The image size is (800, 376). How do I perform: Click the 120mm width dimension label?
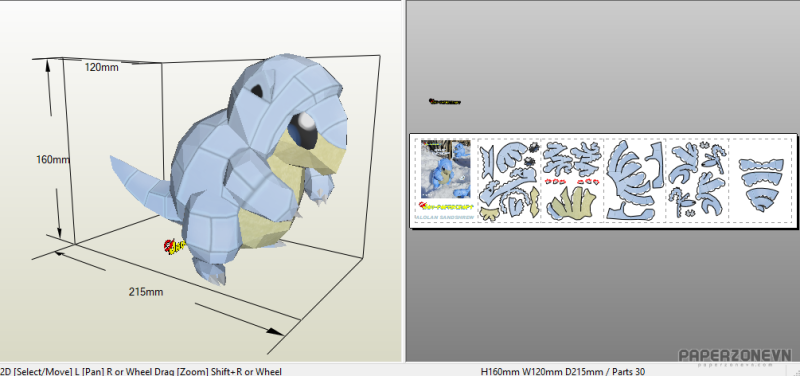tap(102, 67)
